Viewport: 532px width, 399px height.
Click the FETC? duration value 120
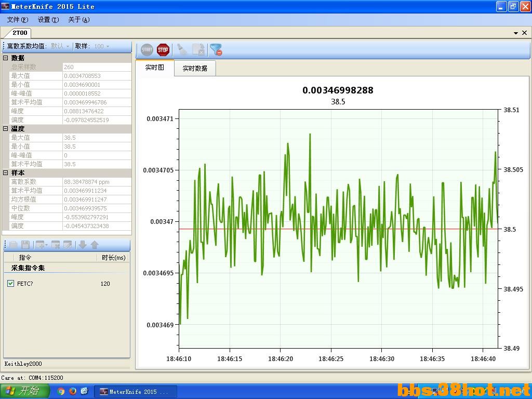[105, 284]
